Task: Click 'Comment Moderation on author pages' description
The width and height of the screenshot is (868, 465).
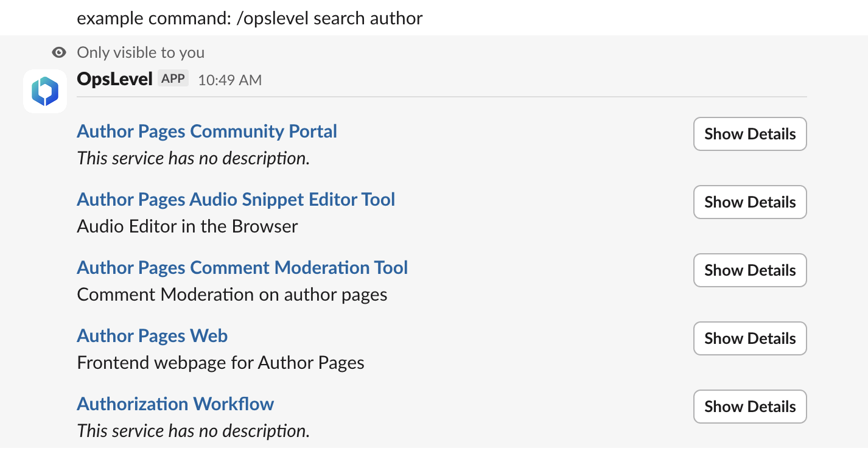Action: (232, 295)
